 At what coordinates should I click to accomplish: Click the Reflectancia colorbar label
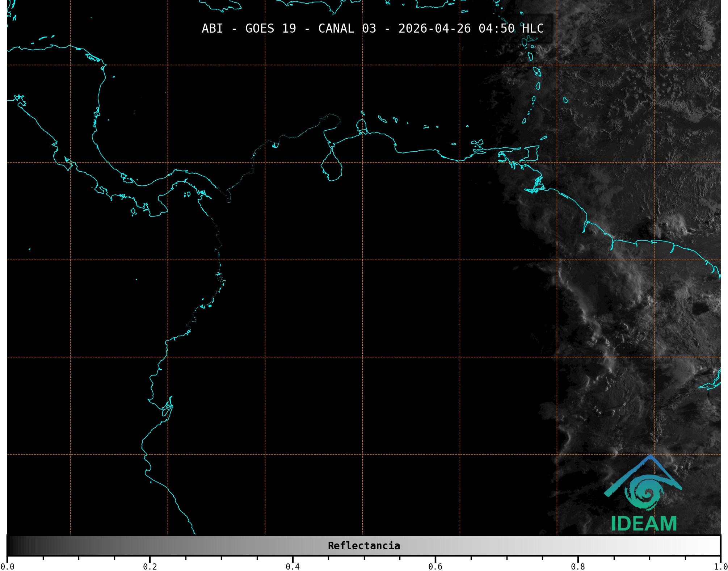364,546
